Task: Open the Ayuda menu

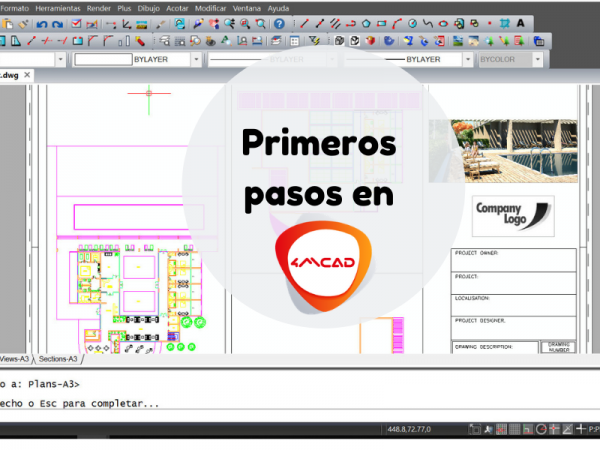Action: coord(278,8)
